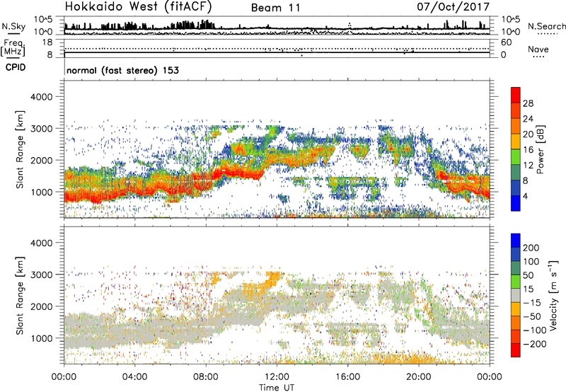Viewport: 566px width, 392px height.
Task: Click the '08:00' time tick label
Action: (206, 377)
